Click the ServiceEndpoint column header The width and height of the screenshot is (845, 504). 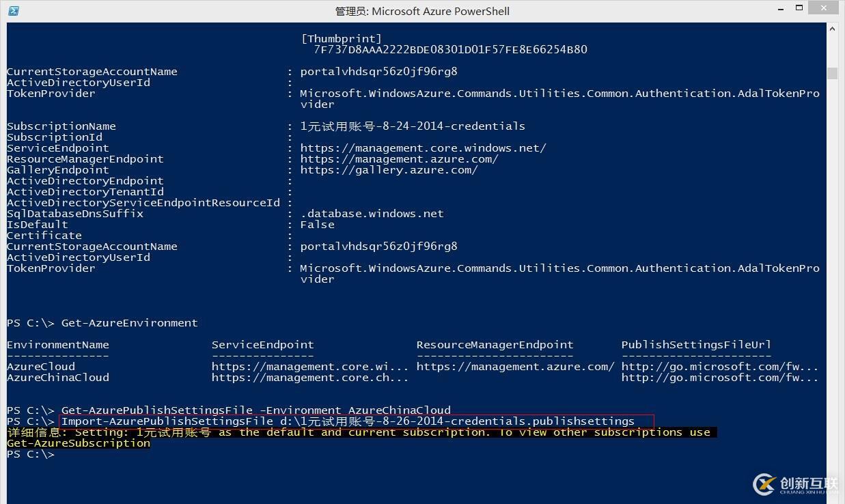tap(263, 345)
